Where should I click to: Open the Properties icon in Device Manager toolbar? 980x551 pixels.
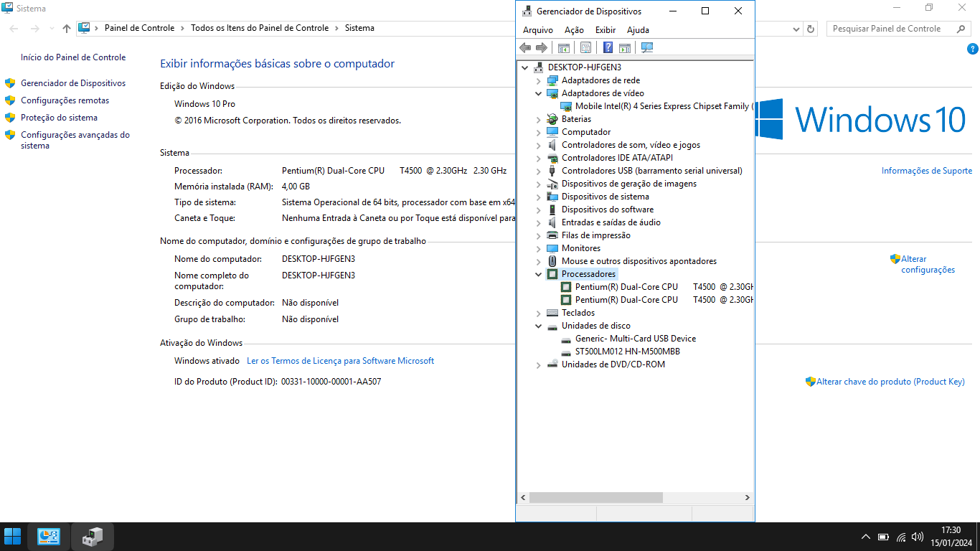[x=585, y=47]
